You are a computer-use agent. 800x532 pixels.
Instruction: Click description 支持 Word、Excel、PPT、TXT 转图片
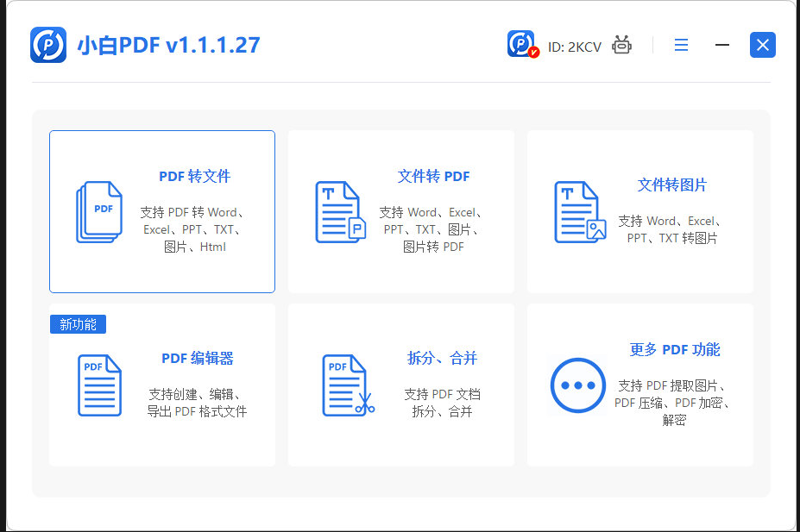pyautogui.click(x=671, y=229)
